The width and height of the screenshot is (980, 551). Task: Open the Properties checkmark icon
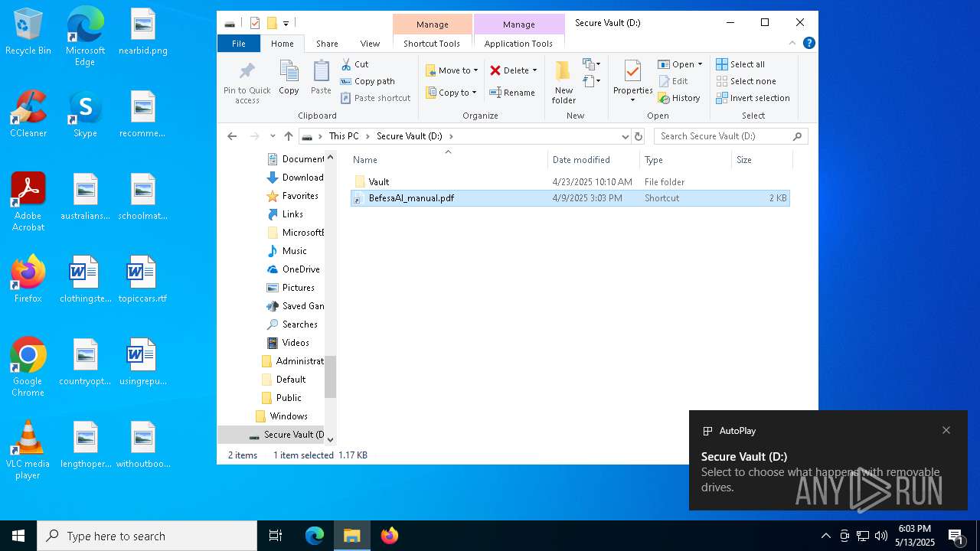[x=632, y=72]
